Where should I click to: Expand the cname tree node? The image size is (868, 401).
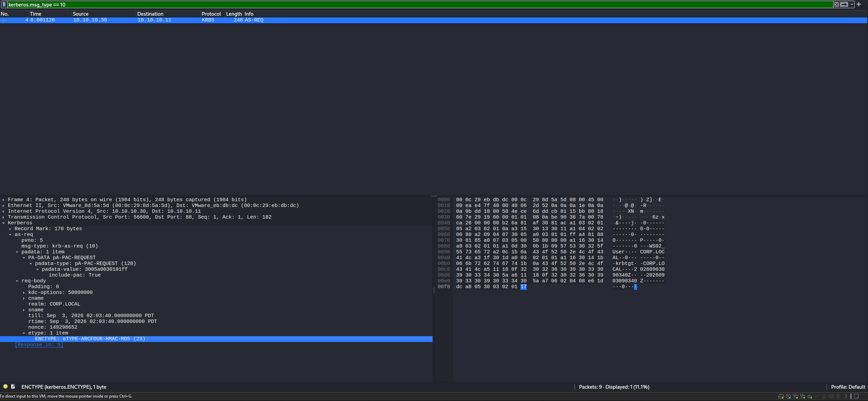click(x=24, y=298)
